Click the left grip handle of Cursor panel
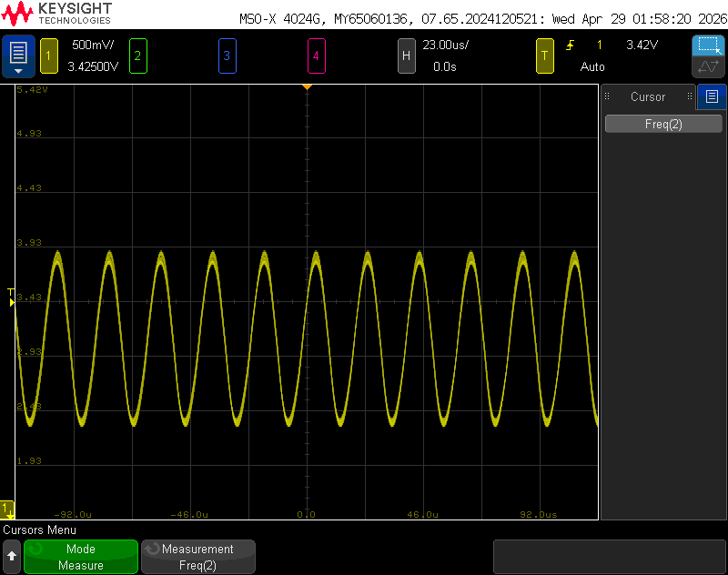The image size is (728, 575). coord(607,96)
